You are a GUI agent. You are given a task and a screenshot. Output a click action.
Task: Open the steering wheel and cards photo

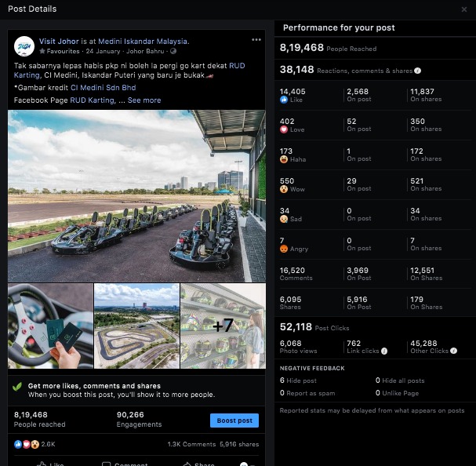(x=50, y=326)
